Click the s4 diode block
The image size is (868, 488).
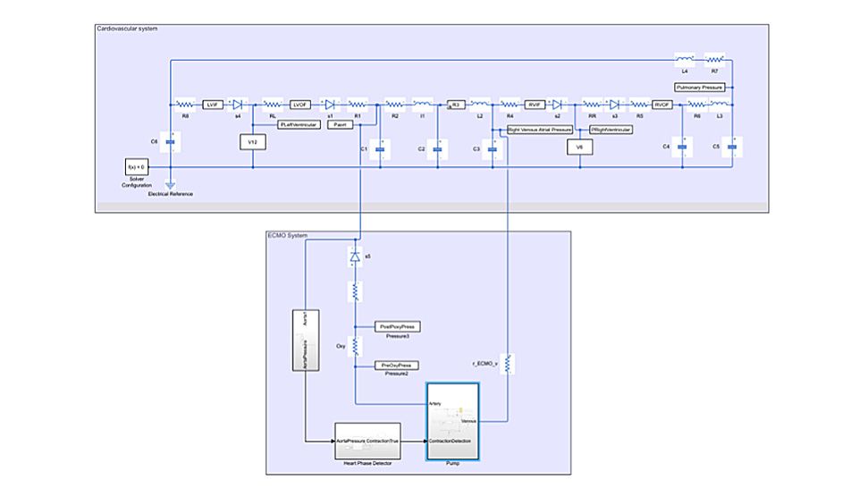pos(238,105)
